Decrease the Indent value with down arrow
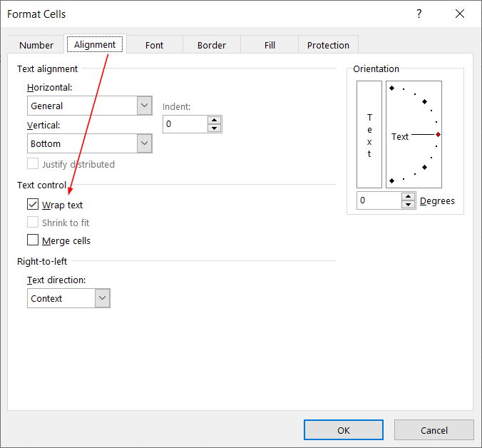 pos(214,128)
